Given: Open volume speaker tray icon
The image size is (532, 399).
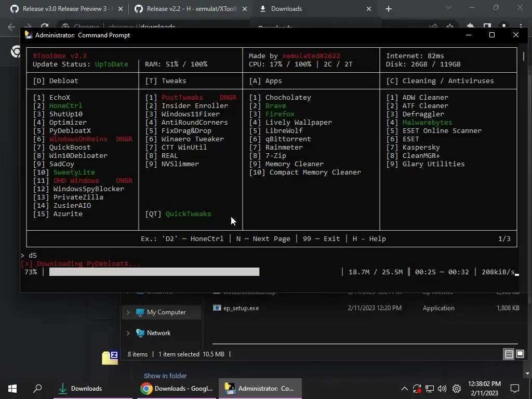Looking at the screenshot, I should 442,389.
